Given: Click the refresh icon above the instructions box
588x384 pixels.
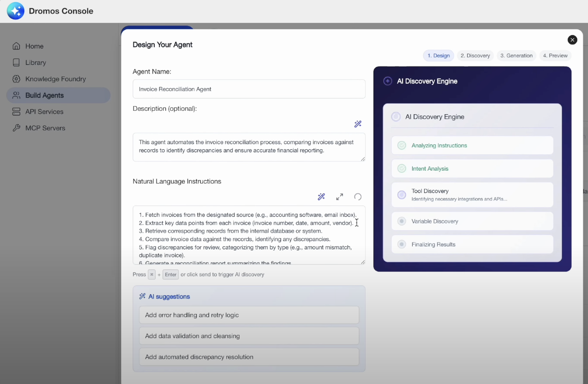Looking at the screenshot, I should (x=358, y=197).
